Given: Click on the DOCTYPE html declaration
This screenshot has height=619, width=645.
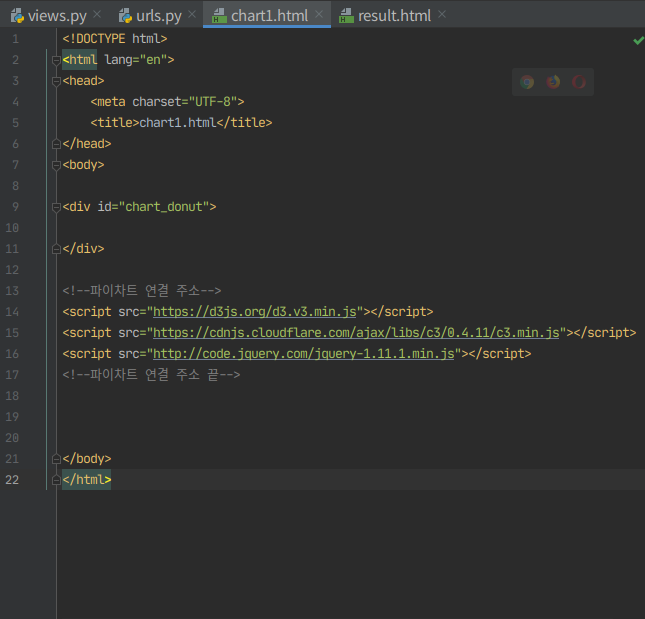Looking at the screenshot, I should (x=115, y=39).
